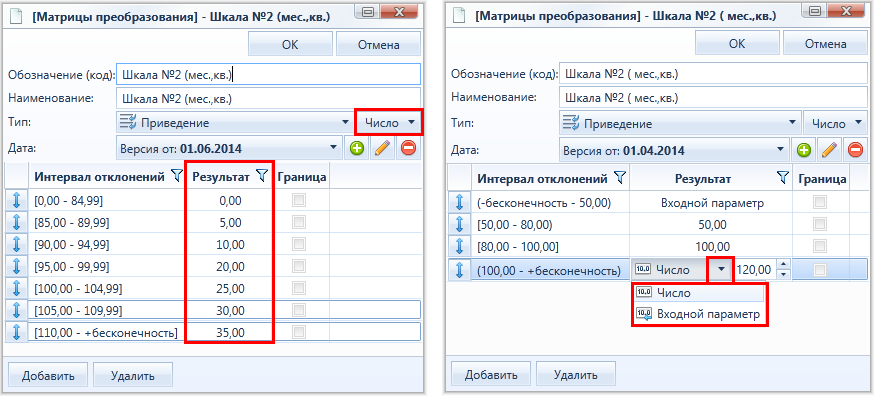
Task: Click the red delete version icon in right window
Action: 855,150
